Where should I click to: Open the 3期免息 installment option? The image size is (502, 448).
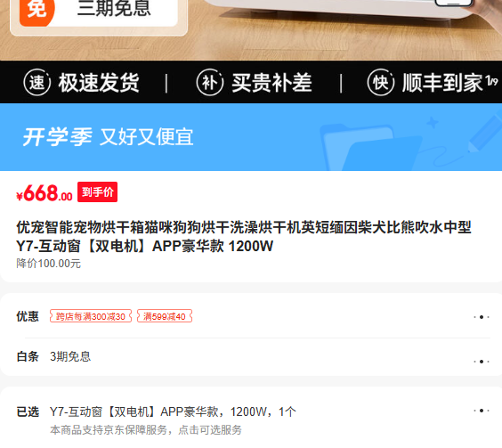pyautogui.click(x=70, y=356)
